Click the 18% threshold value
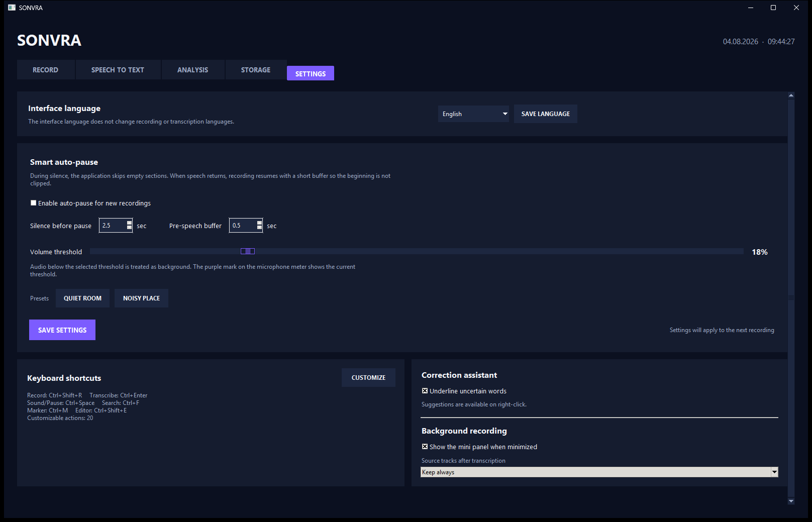Viewport: 812px width, 522px height. point(760,252)
